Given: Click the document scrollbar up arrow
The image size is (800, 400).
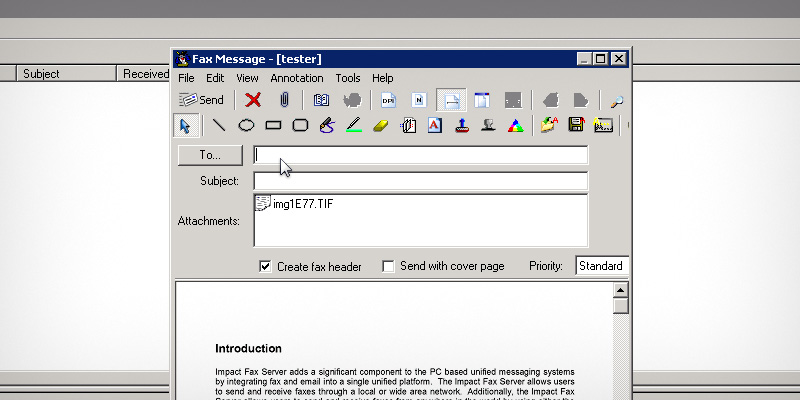Looking at the screenshot, I should click(x=621, y=291).
